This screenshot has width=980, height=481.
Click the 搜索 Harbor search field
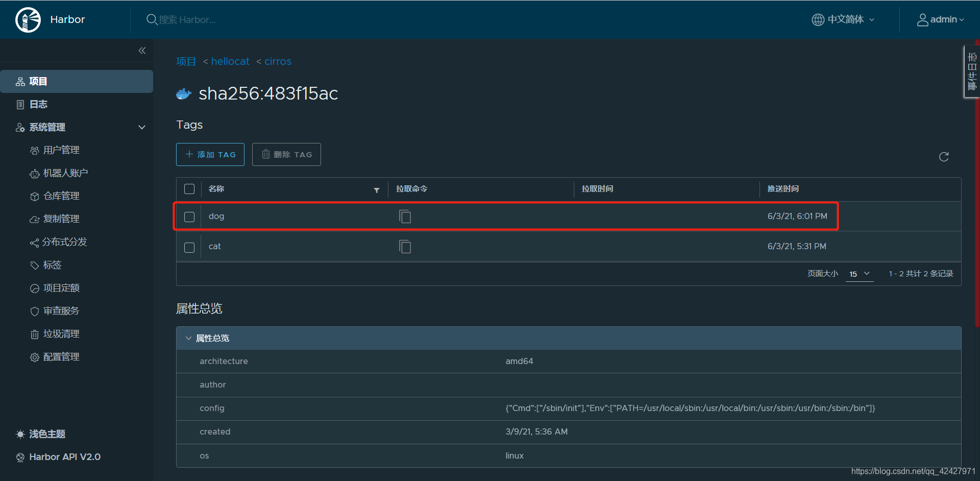(x=187, y=20)
